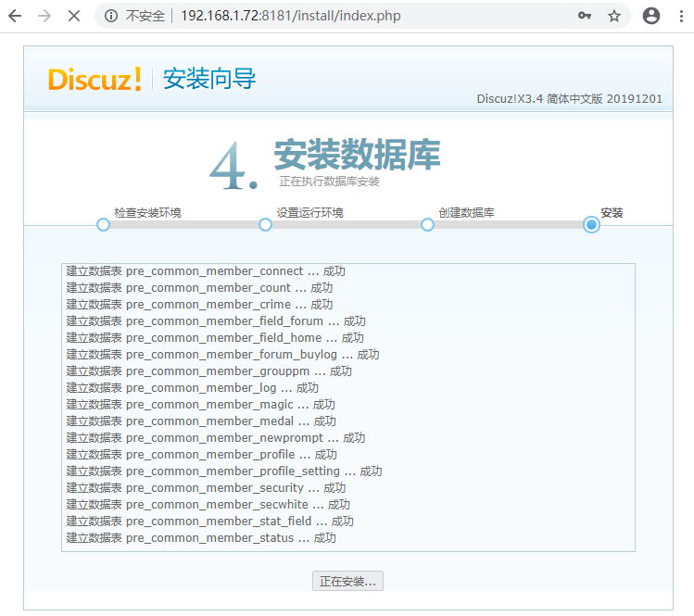
Task: Select the 设置运行环境 step circle
Action: (265, 224)
